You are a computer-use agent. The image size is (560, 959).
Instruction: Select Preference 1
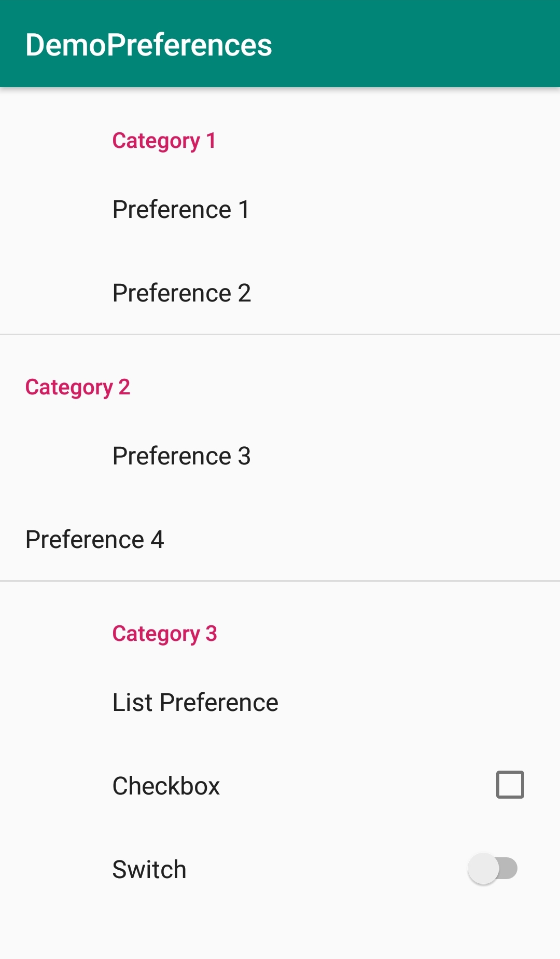pos(181,210)
